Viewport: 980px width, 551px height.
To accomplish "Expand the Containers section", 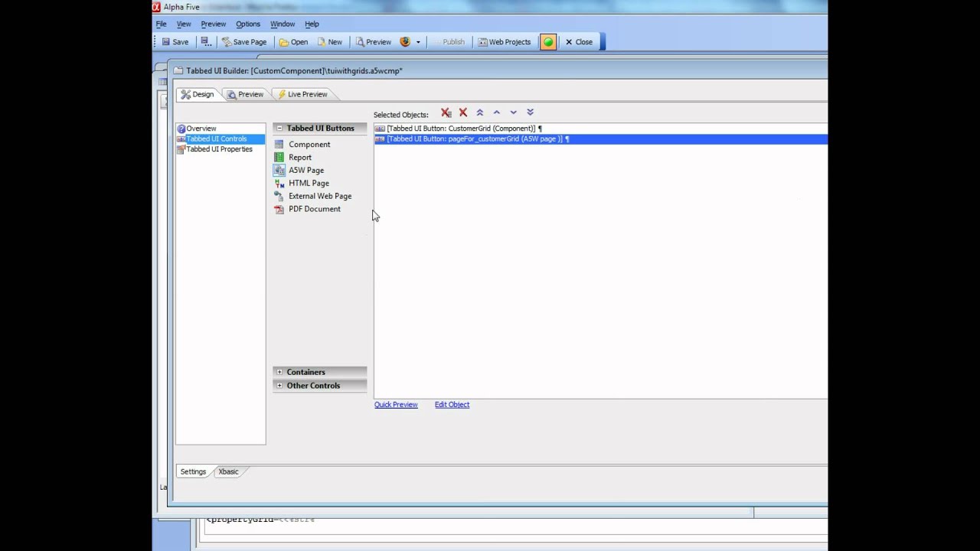I will point(279,372).
